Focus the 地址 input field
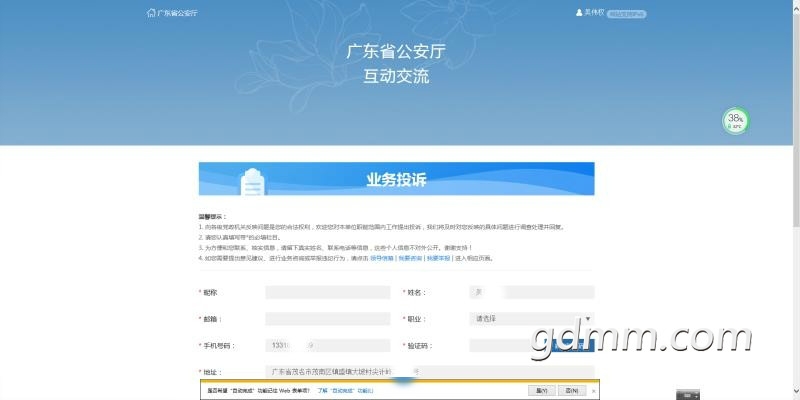 [x=430, y=372]
